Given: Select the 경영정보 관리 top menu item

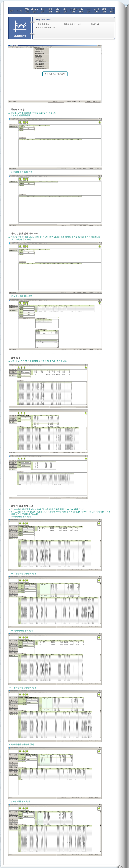Looking at the screenshot, I should (x=73, y=10).
